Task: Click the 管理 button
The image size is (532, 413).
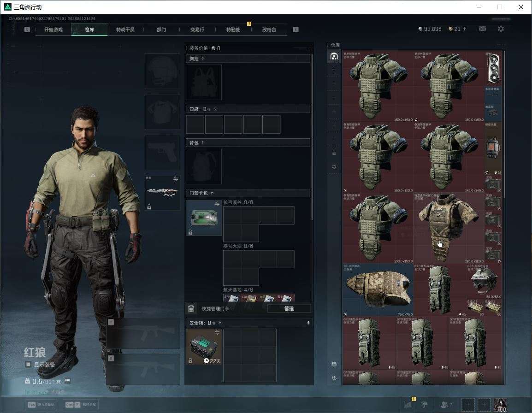Action: tap(289, 308)
